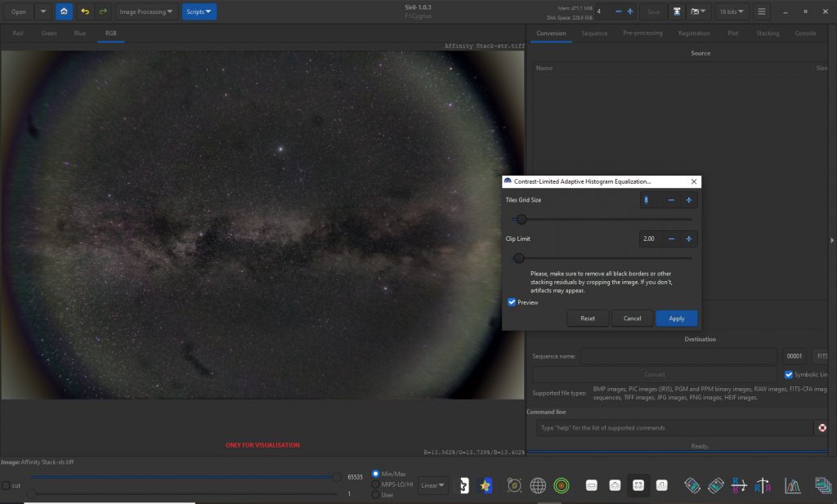Screen dimensions: 837x504
Task: Open the Scripts dropdown menu
Action: click(199, 11)
